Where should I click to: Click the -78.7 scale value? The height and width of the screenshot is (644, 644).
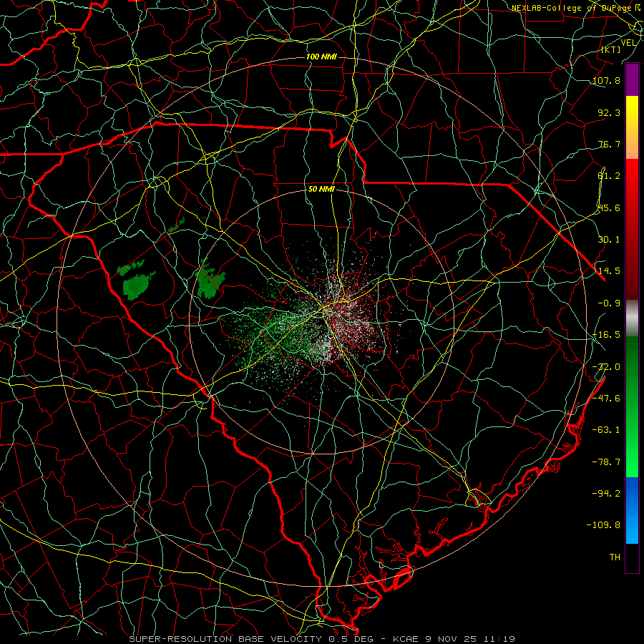tap(606, 462)
